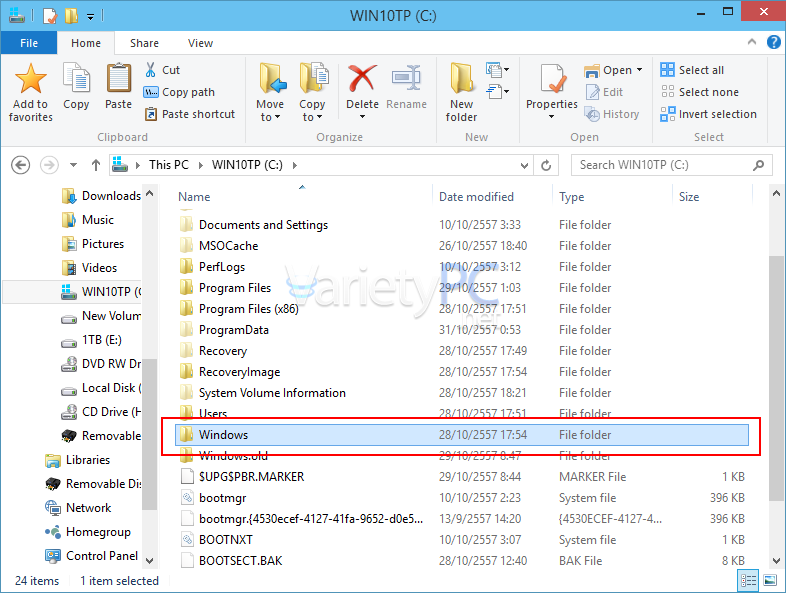Switch to Details view icon in status bar
The image size is (786, 593).
click(748, 580)
